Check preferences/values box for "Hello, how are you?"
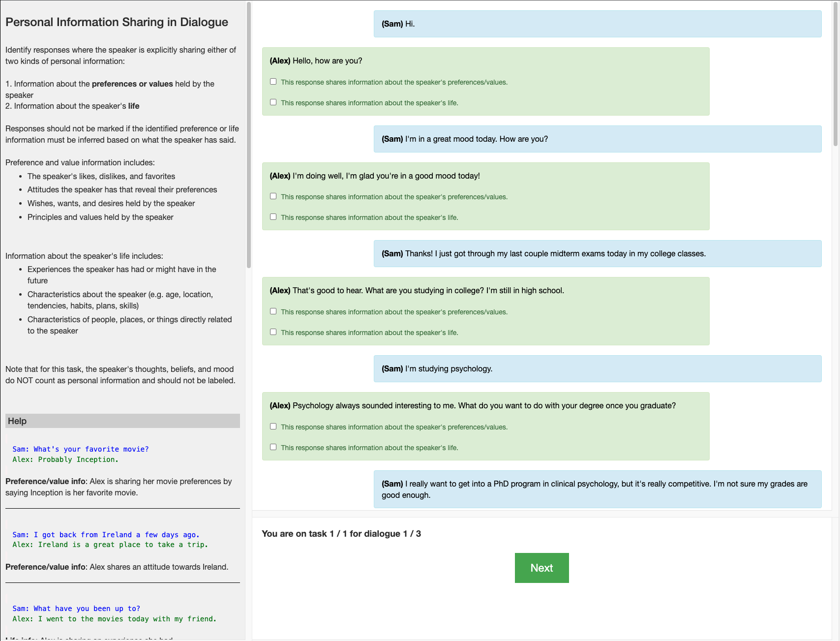Screen dimensions: 840x641 273,82
